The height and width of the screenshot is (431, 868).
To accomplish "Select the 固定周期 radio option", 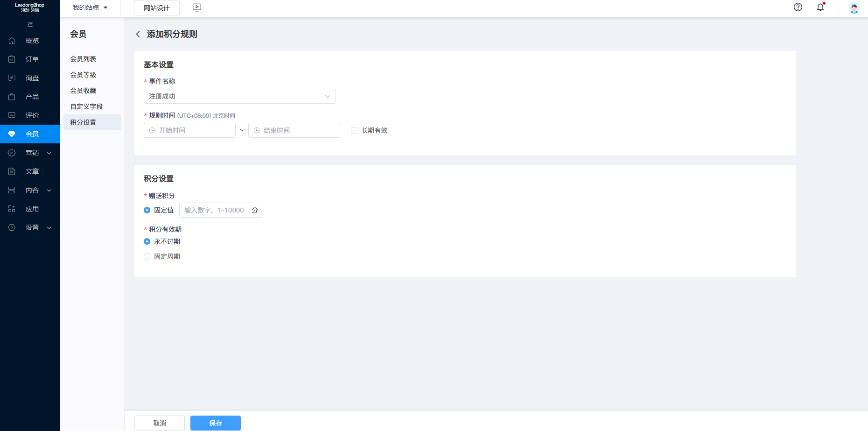I will click(x=147, y=256).
